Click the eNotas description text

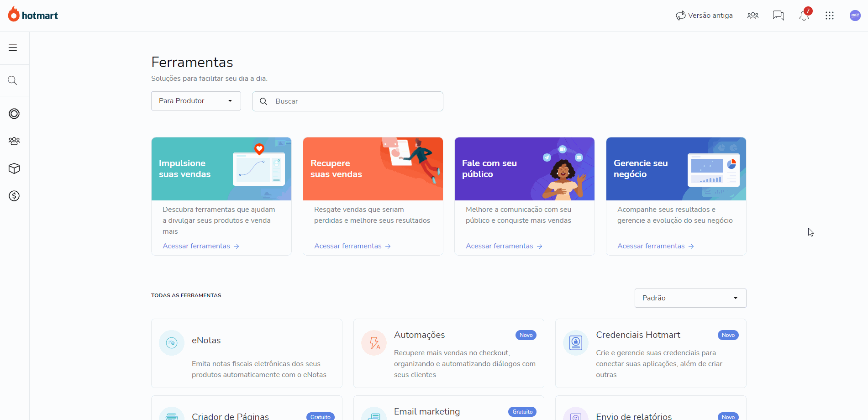point(259,369)
